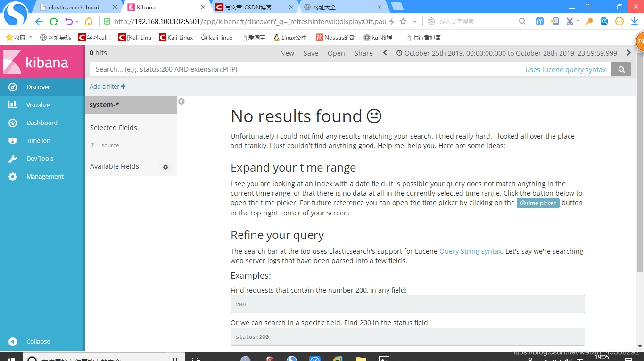Click the key password manager icon
The width and height of the screenshot is (644, 361).
pyautogui.click(x=589, y=21)
